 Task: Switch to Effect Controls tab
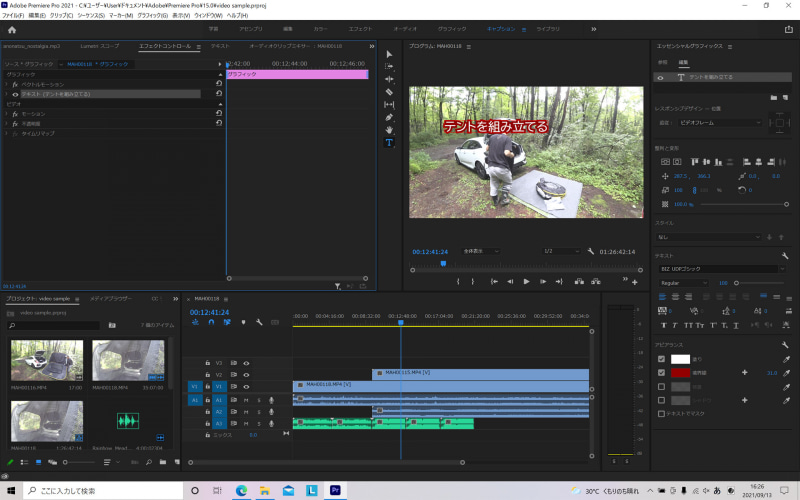[165, 46]
